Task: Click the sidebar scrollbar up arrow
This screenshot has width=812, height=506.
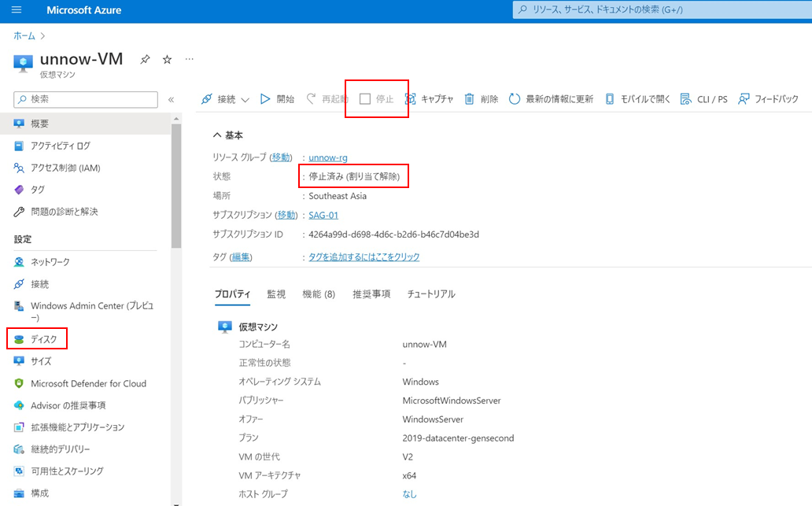Action: point(176,119)
